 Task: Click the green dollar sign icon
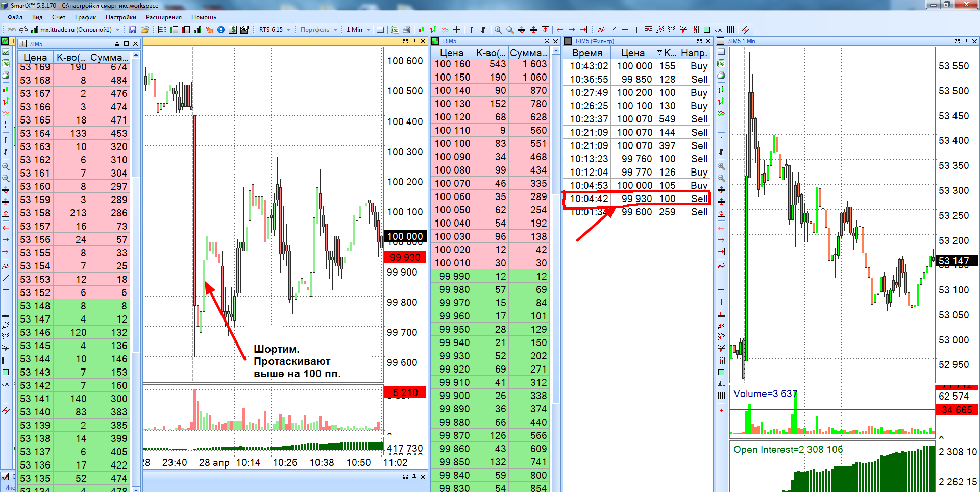[233, 30]
